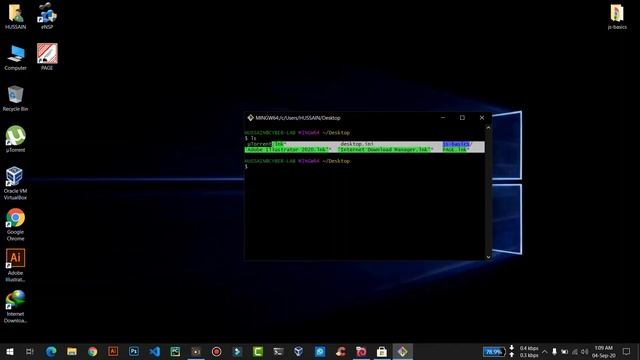Open network settings from tray
This screenshot has width=640, height=360.
pyautogui.click(x=575, y=351)
